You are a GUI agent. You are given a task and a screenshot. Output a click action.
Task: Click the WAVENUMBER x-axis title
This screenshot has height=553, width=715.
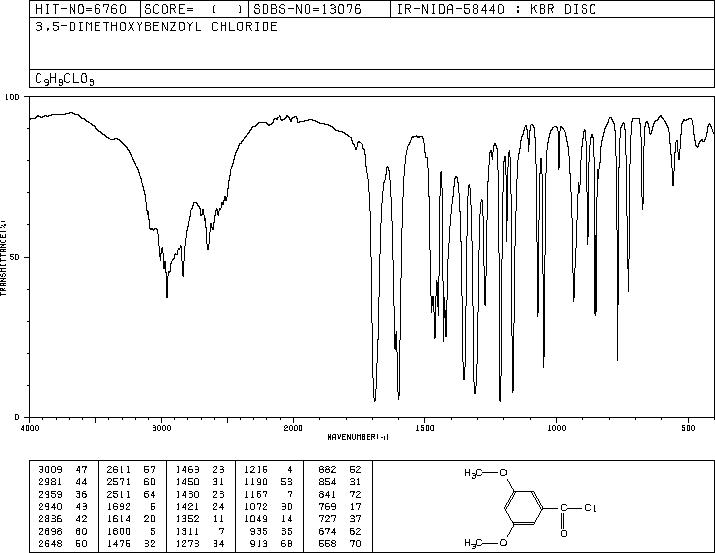click(x=358, y=437)
